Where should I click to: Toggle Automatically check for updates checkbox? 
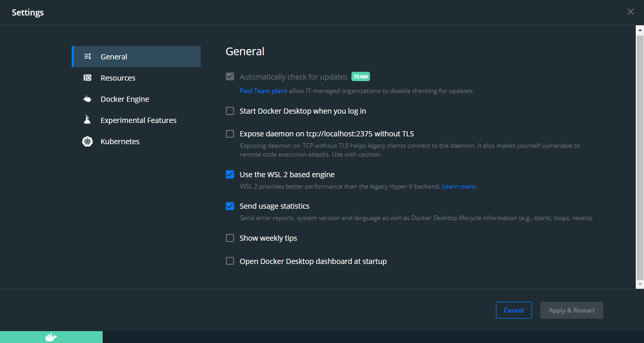(x=230, y=77)
